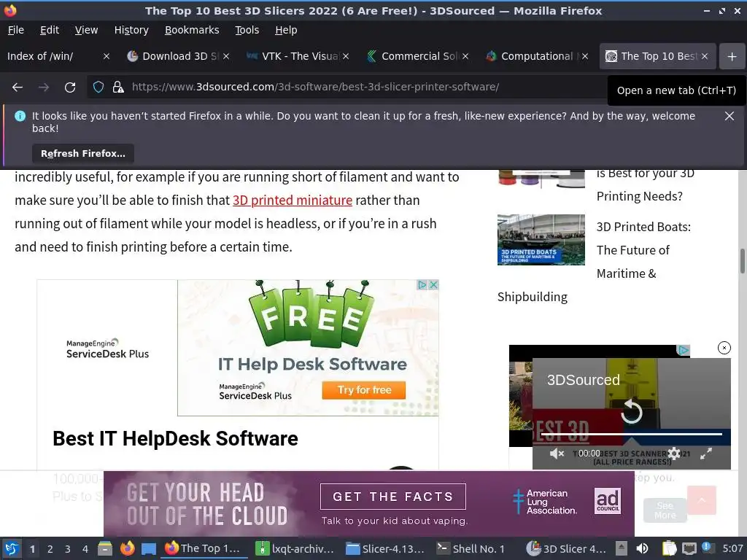The height and width of the screenshot is (560, 747).
Task: Close the floating 3DSourced video player
Action: click(x=724, y=348)
